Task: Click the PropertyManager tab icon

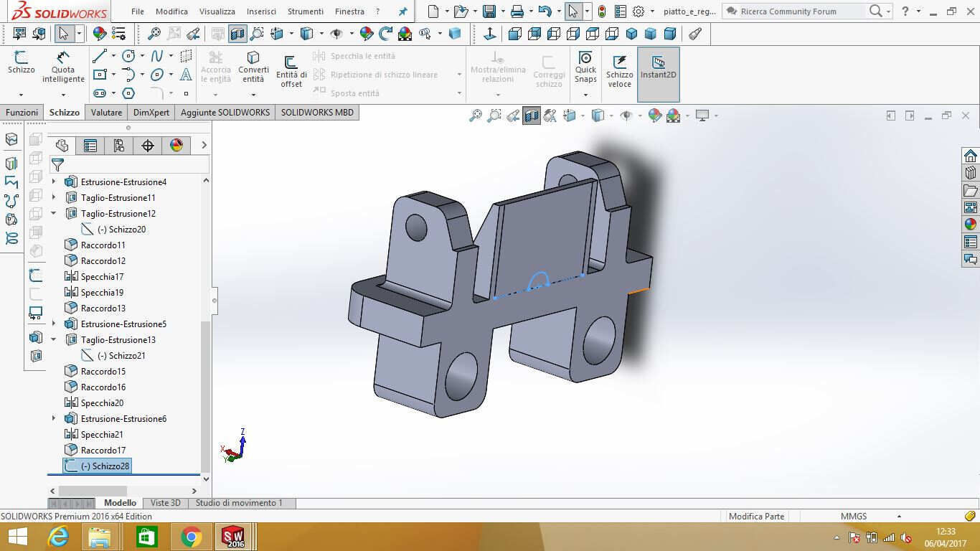Action: tap(90, 146)
